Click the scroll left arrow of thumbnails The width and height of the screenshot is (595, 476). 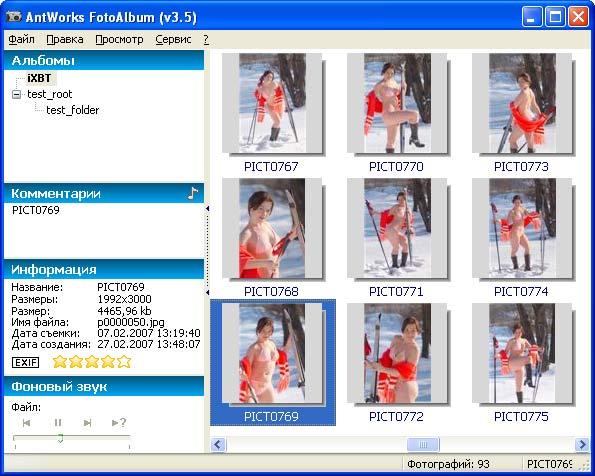(x=218, y=444)
